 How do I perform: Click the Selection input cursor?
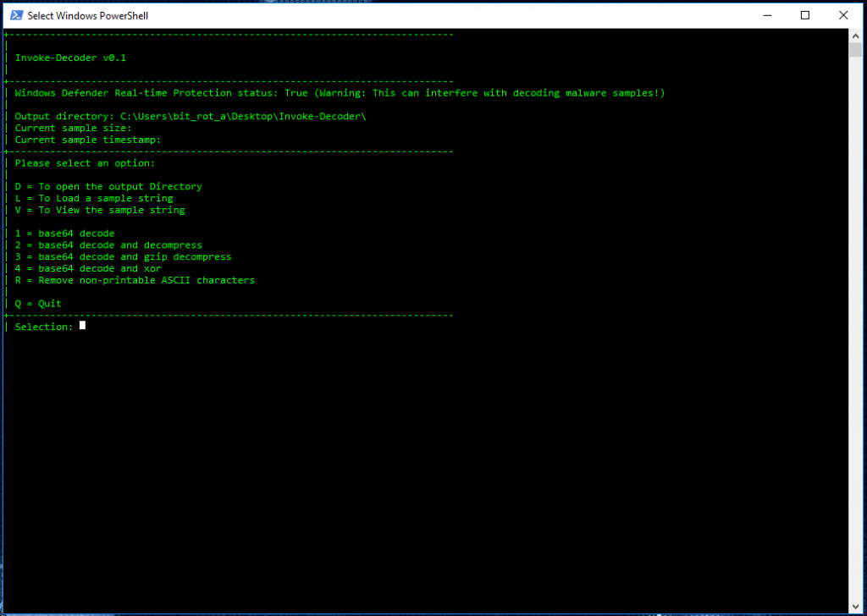(81, 325)
